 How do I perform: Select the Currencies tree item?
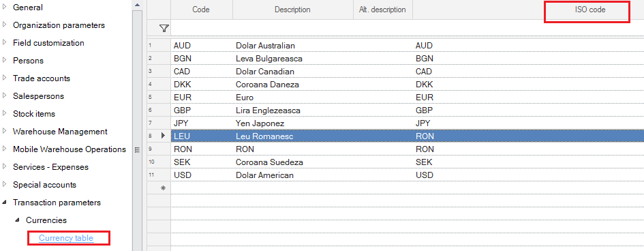coord(46,220)
